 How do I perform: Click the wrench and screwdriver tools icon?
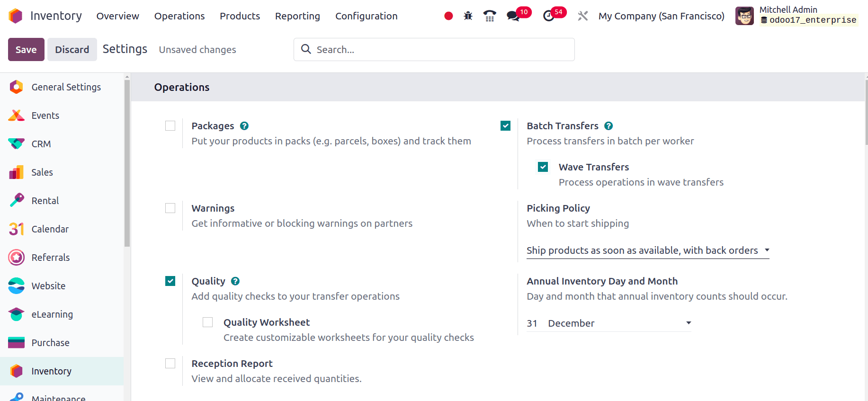coord(583,16)
